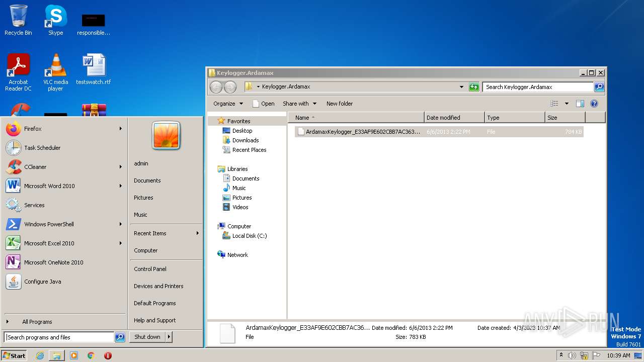The width and height of the screenshot is (644, 362).
Task: Open Firefox from the Start menu
Action: (x=63, y=129)
